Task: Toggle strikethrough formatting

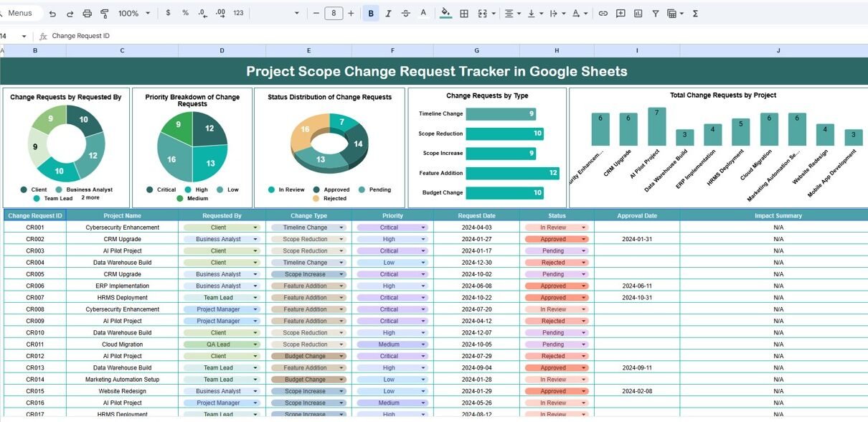Action: click(406, 14)
